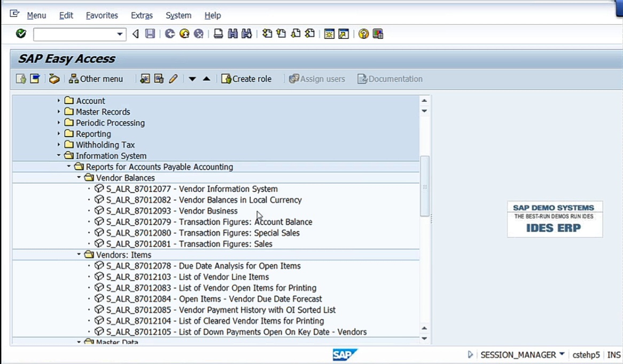This screenshot has height=364, width=623.
Task: Open Help via the yellow question mark icon
Action: coord(363,34)
